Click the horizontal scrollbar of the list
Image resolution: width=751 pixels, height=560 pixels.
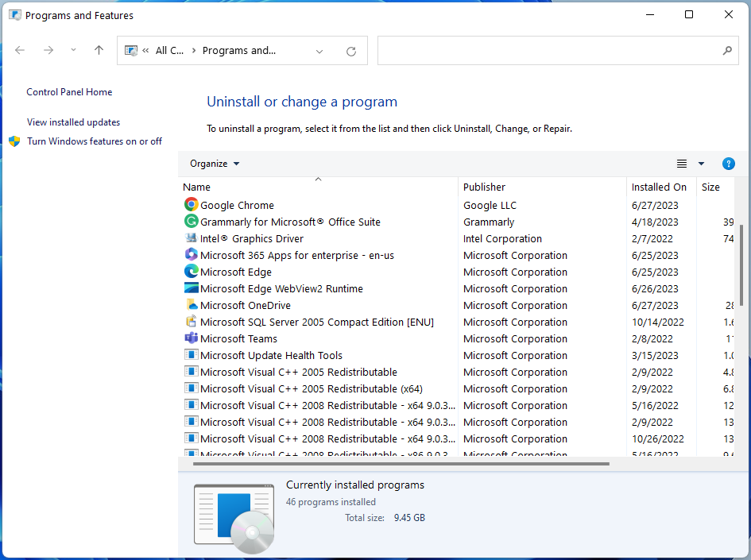coord(401,463)
